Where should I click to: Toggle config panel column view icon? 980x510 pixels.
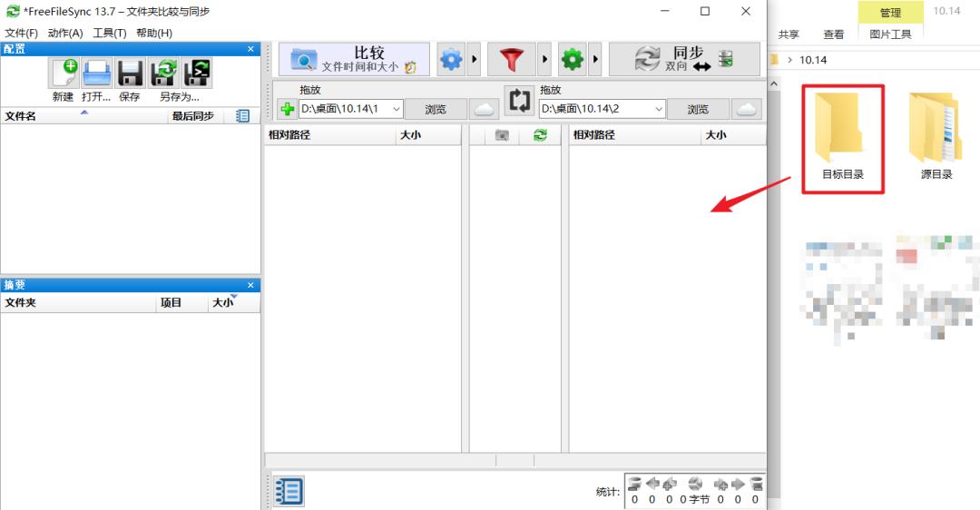[x=242, y=115]
